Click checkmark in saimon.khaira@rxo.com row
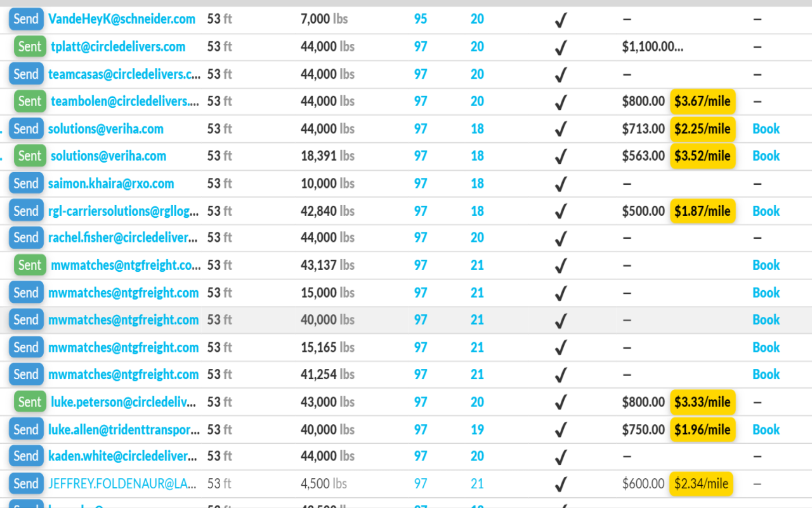This screenshot has width=812, height=508. pyautogui.click(x=560, y=184)
